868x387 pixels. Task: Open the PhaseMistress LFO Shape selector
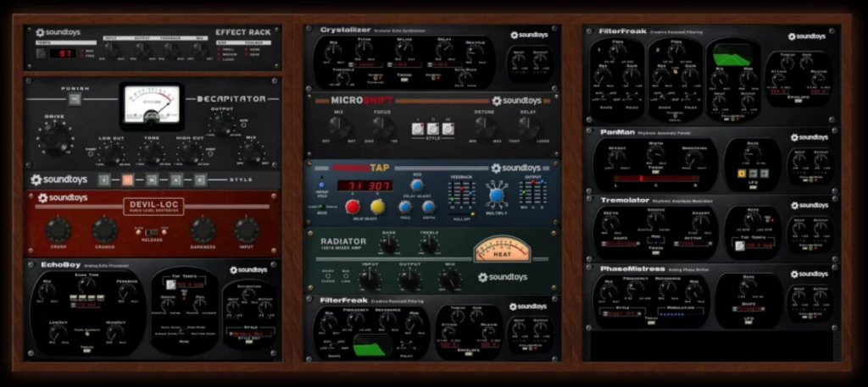tap(749, 310)
